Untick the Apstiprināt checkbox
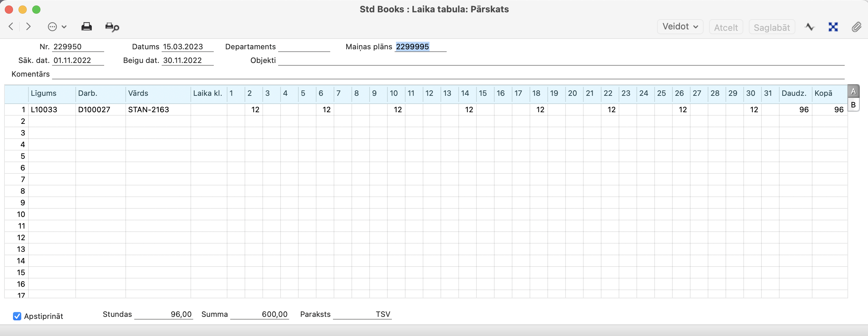 17,316
